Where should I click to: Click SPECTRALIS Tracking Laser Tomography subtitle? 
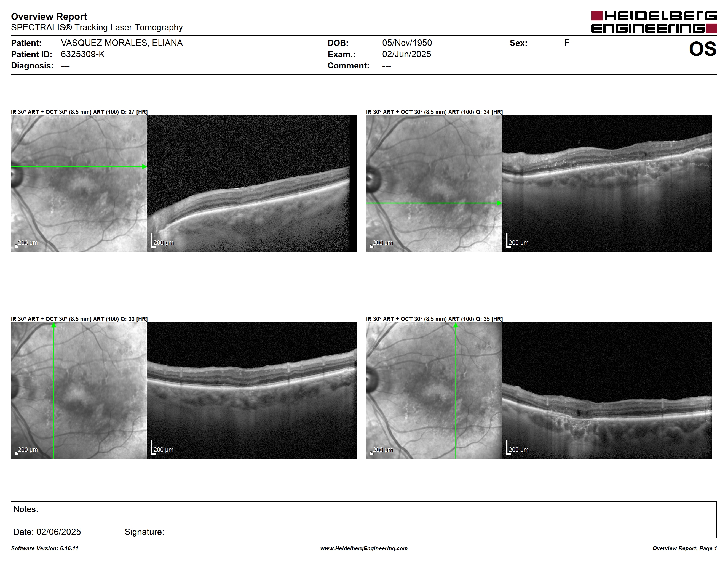coord(97,27)
